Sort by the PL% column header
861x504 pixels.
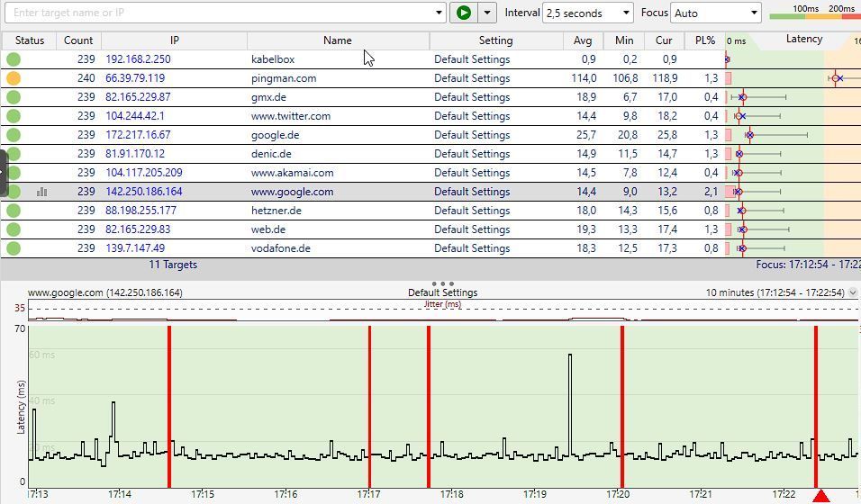click(704, 40)
